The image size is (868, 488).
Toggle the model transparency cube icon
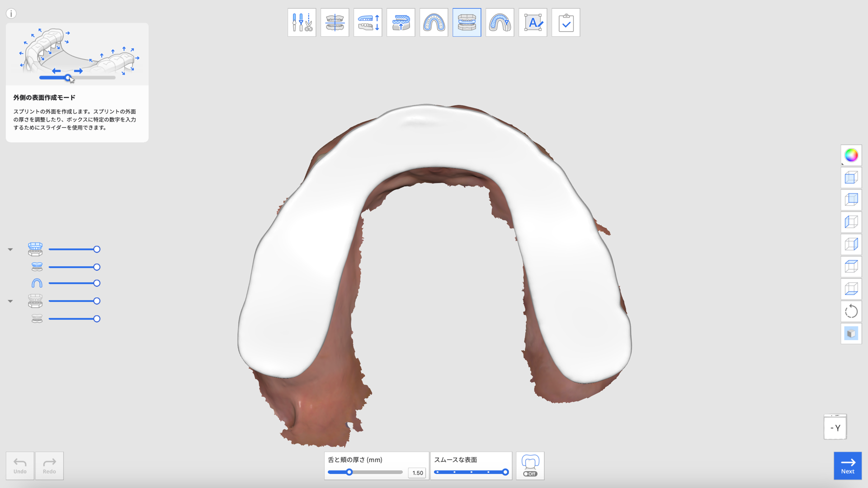(851, 333)
